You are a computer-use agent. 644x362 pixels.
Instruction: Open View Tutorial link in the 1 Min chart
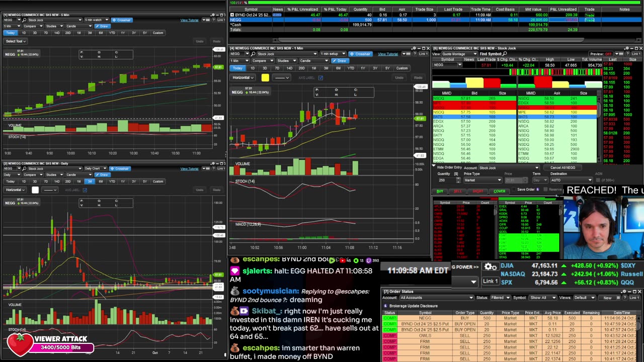(387, 54)
